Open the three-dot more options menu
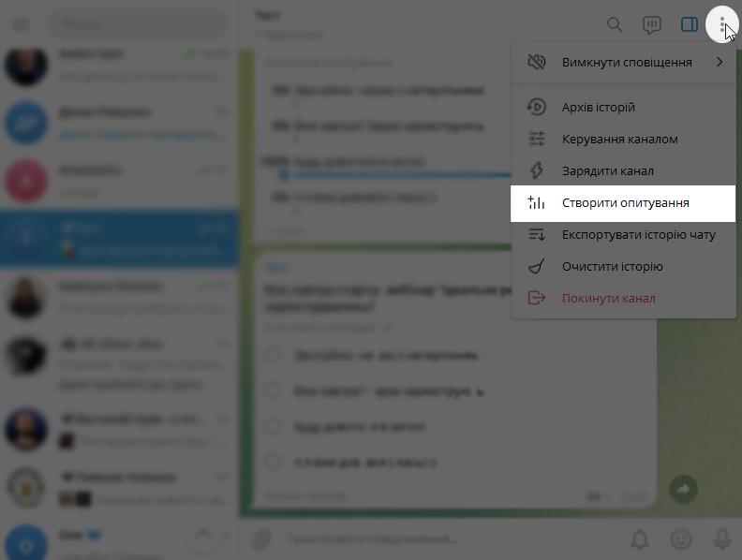 pos(721,24)
